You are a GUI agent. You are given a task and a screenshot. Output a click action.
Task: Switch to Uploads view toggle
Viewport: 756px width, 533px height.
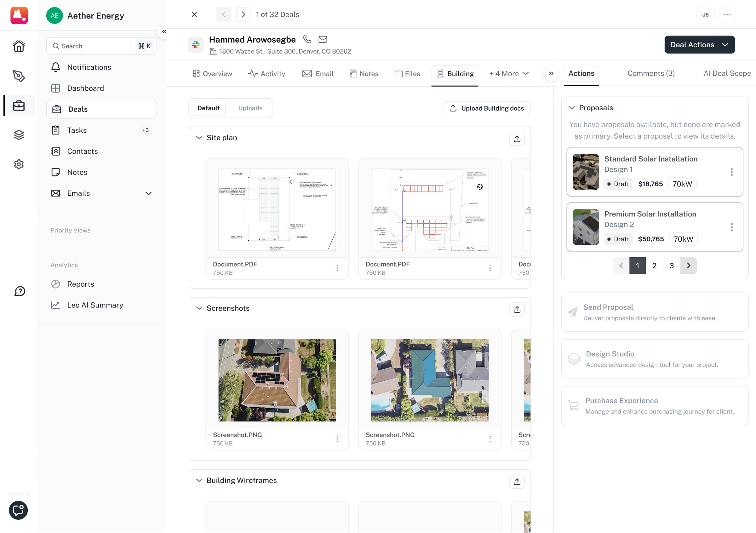tap(250, 108)
